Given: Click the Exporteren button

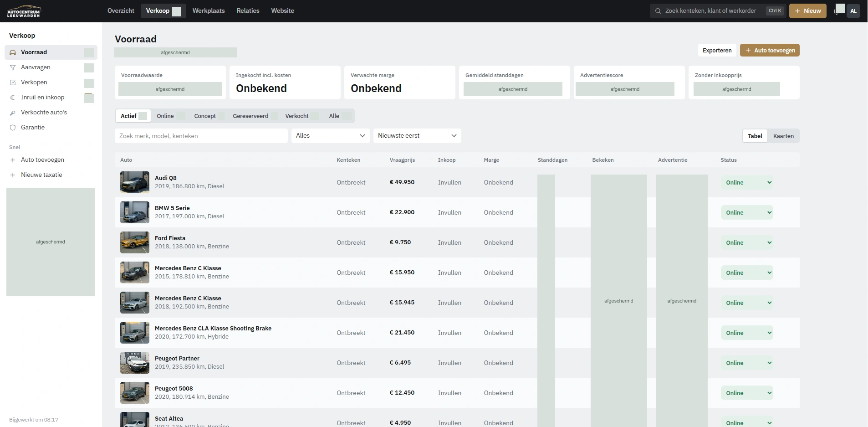Looking at the screenshot, I should coord(717,50).
